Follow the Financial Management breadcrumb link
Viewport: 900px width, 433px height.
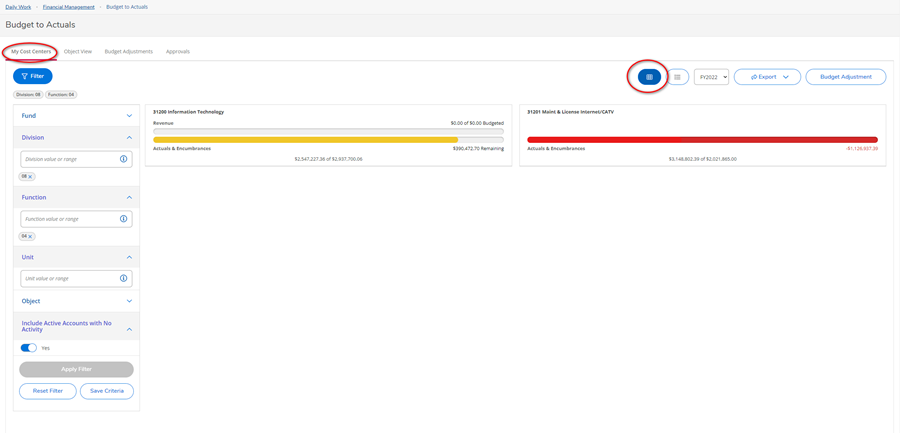(68, 7)
